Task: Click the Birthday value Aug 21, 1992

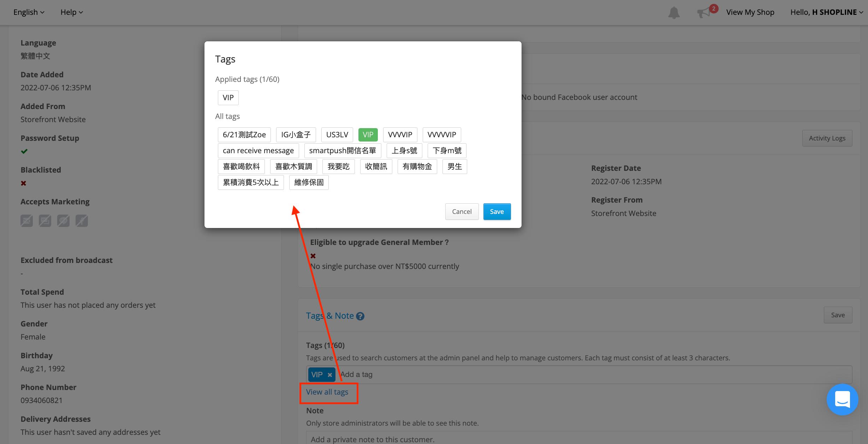Action: [x=43, y=368]
